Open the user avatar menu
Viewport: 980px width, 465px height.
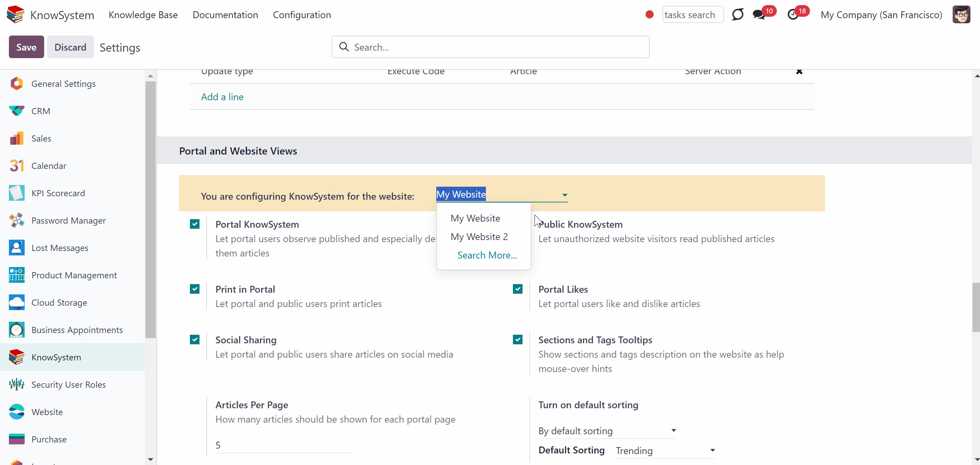(961, 14)
